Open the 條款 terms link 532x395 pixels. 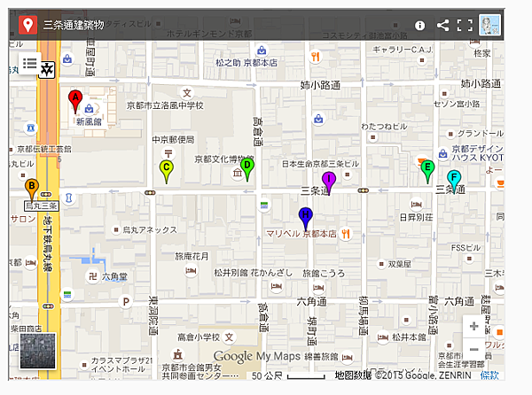(489, 375)
